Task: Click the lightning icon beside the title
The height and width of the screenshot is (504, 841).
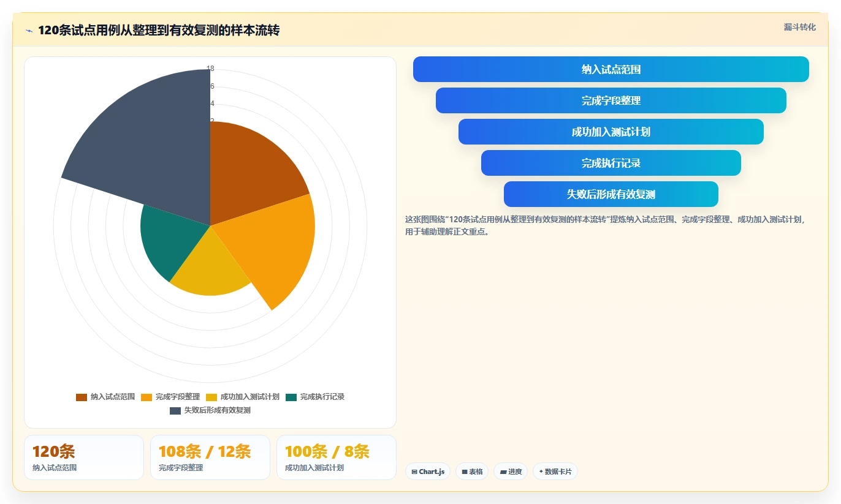Action: pos(29,30)
